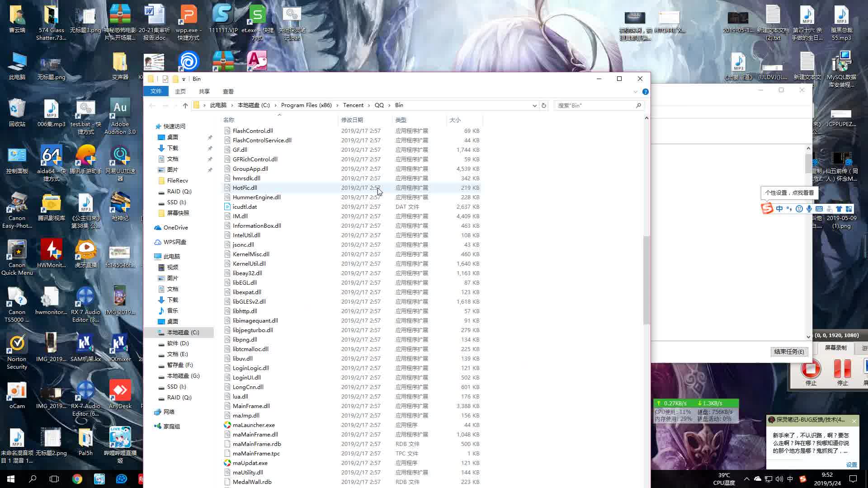Unpin 桌面 from quick access
This screenshot has height=488, width=868.
pyautogui.click(x=210, y=137)
